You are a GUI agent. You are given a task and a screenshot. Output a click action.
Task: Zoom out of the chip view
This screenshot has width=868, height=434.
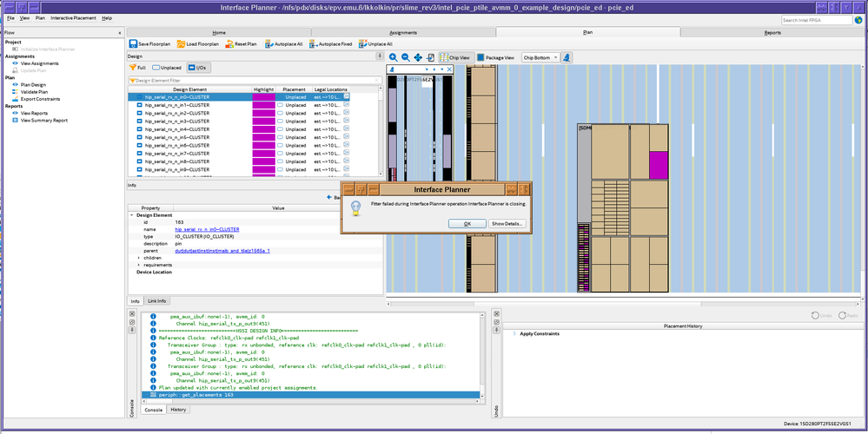[406, 58]
